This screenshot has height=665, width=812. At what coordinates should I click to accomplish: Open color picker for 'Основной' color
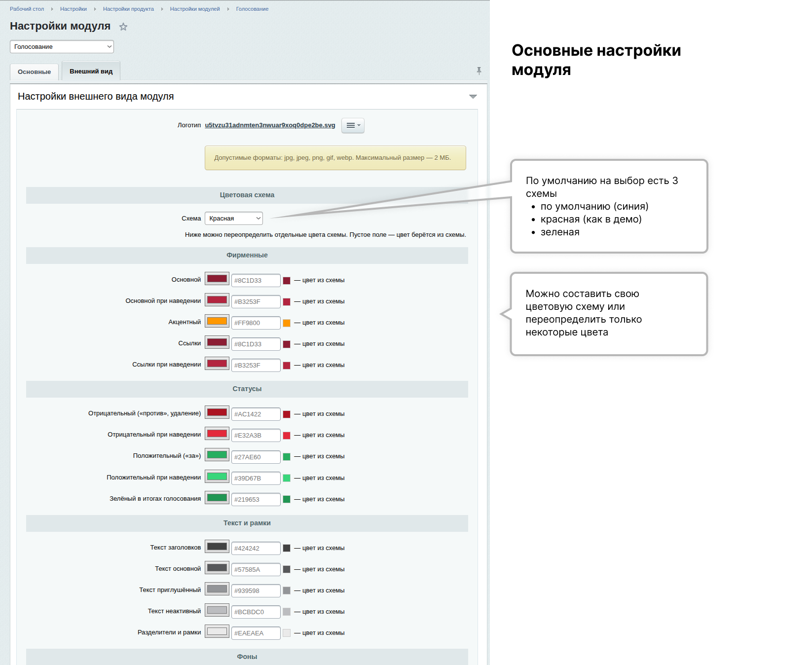217,279
